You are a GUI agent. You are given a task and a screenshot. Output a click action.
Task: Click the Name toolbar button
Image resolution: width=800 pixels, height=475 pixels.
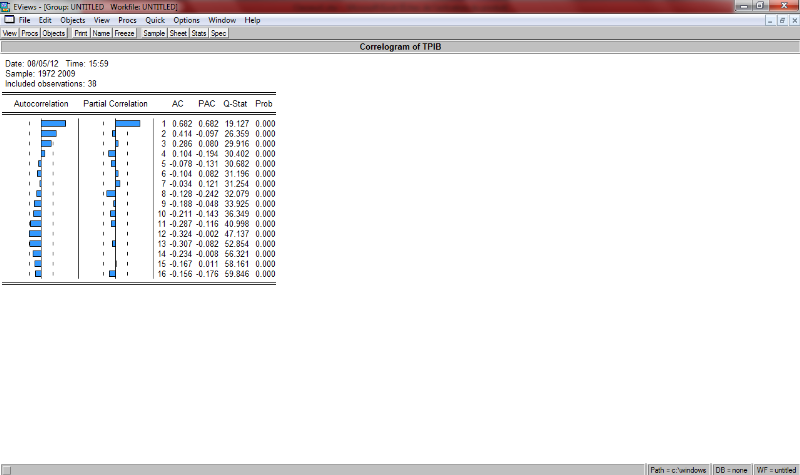101,33
